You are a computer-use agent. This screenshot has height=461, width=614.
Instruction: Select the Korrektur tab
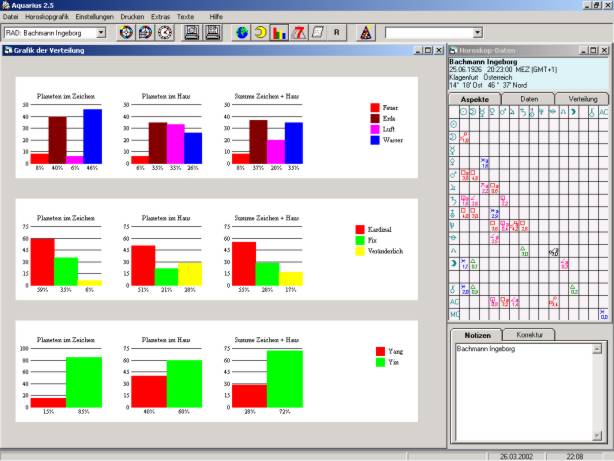(x=528, y=335)
